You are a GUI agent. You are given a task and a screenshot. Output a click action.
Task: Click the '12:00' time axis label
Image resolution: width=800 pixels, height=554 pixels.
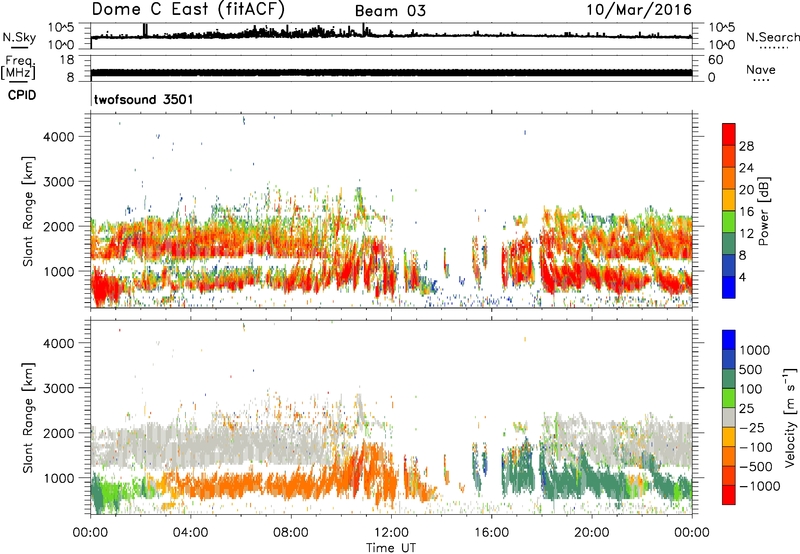(x=391, y=533)
